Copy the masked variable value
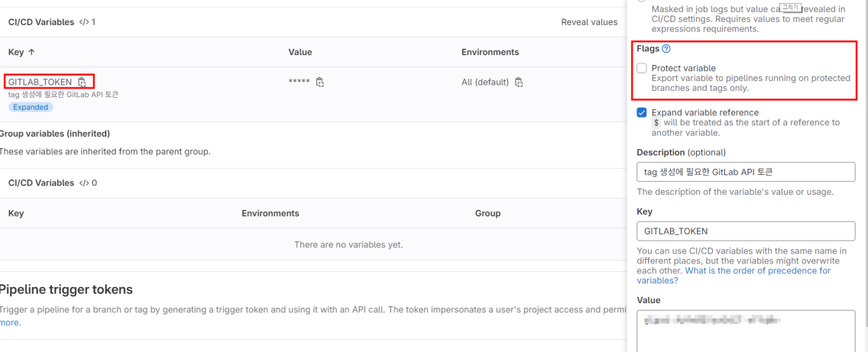Screen dimensions: 868x352 click(x=320, y=82)
